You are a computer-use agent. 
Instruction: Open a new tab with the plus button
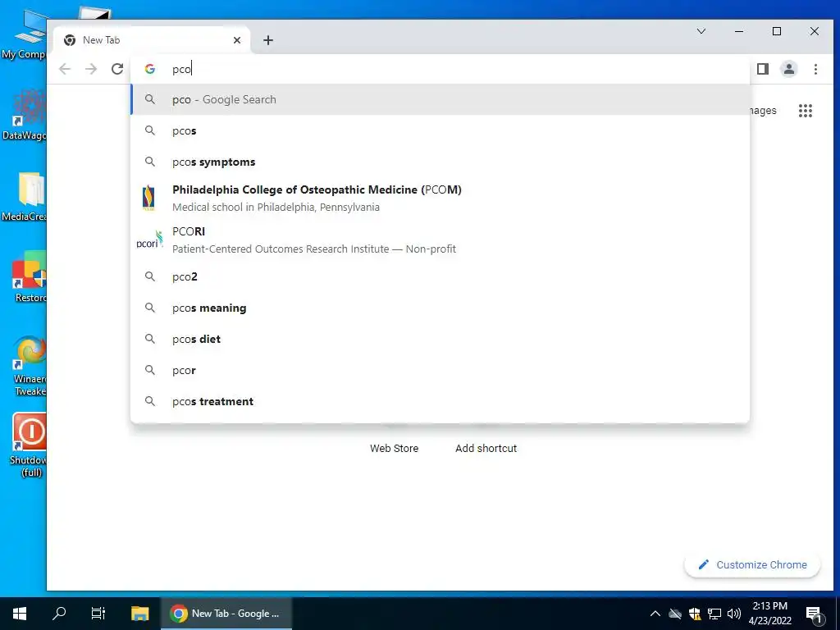tap(268, 40)
